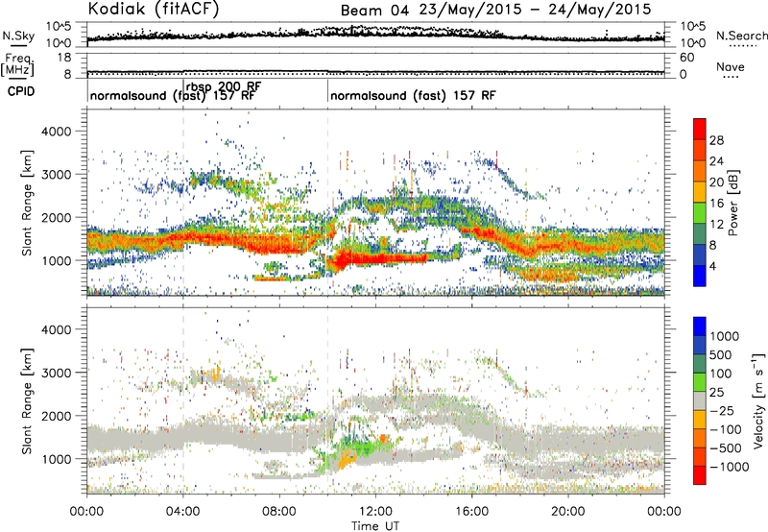Screen dimensions: 768x532
Task: Click the dashed CPID marker line at 04:00 in power panel
Action: 183,202
